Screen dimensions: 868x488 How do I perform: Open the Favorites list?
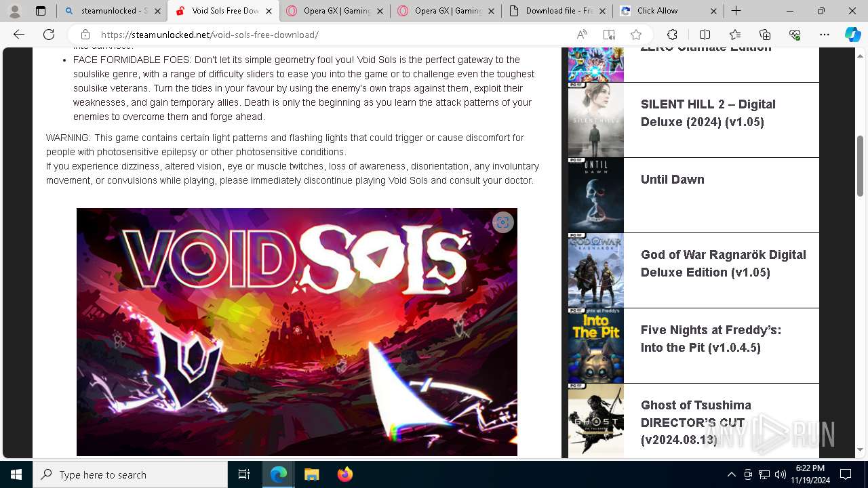pos(735,35)
